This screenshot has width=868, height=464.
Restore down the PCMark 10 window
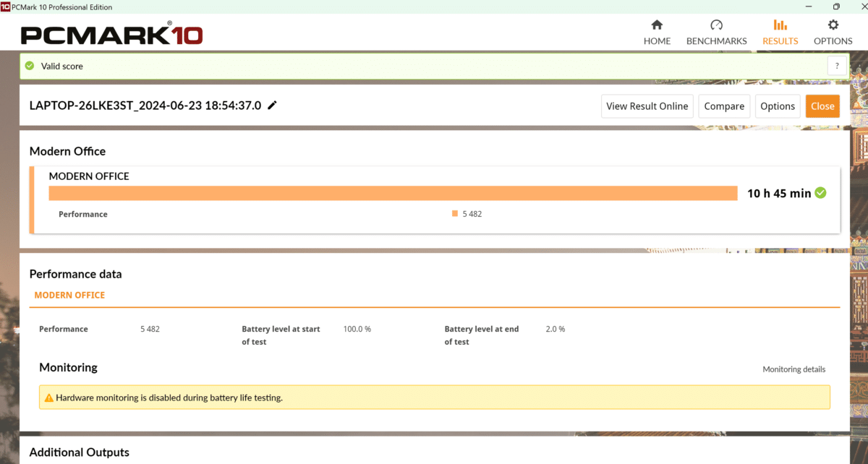pos(836,7)
